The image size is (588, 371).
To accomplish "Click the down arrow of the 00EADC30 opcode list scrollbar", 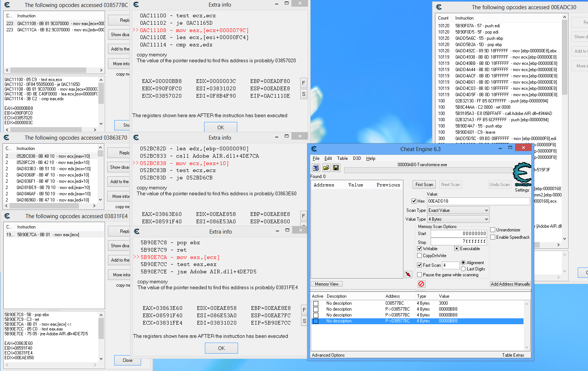I will [x=564, y=239].
